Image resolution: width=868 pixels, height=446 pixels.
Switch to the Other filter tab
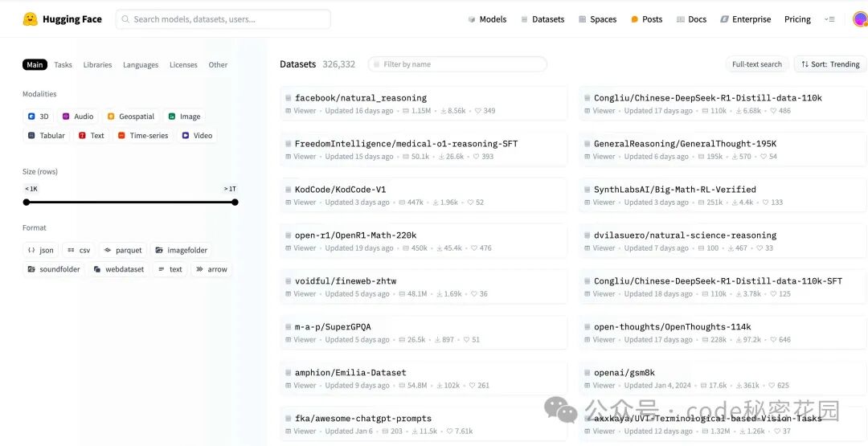[218, 65]
